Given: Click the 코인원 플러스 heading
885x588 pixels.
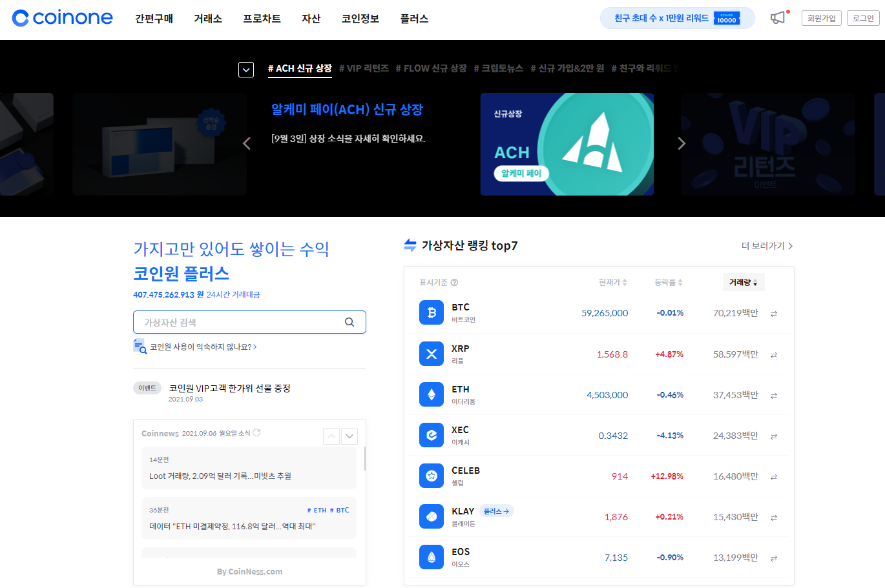Looking at the screenshot, I should [x=181, y=274].
